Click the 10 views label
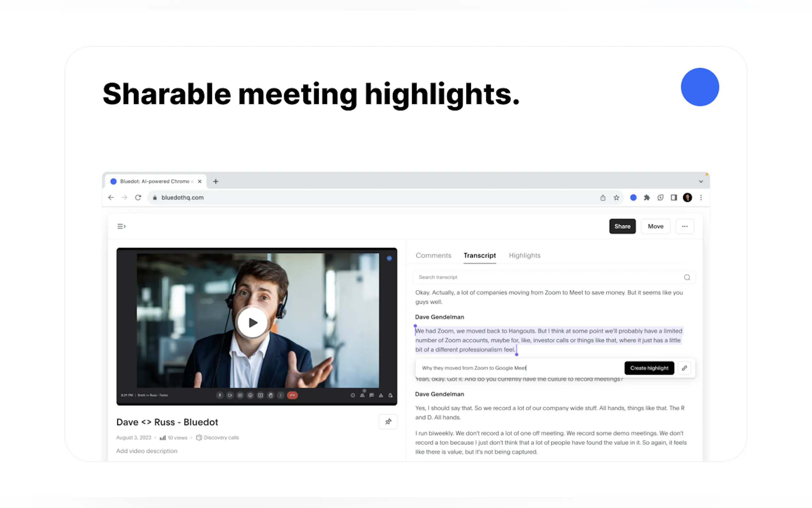Image resolution: width=812 pixels, height=508 pixels. [173, 437]
